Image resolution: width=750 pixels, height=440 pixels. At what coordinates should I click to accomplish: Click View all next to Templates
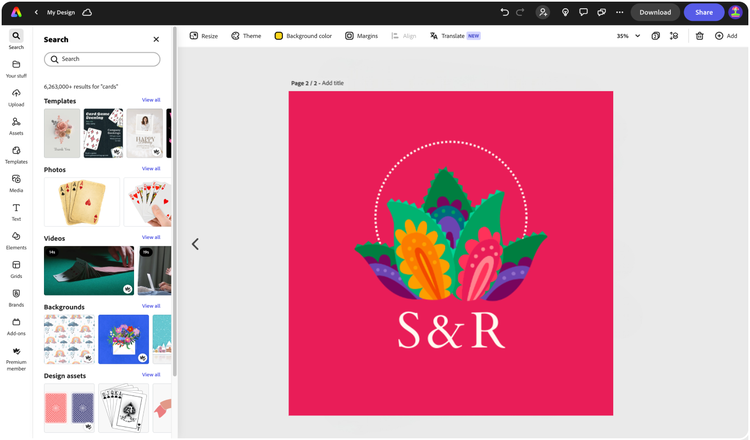coord(151,100)
